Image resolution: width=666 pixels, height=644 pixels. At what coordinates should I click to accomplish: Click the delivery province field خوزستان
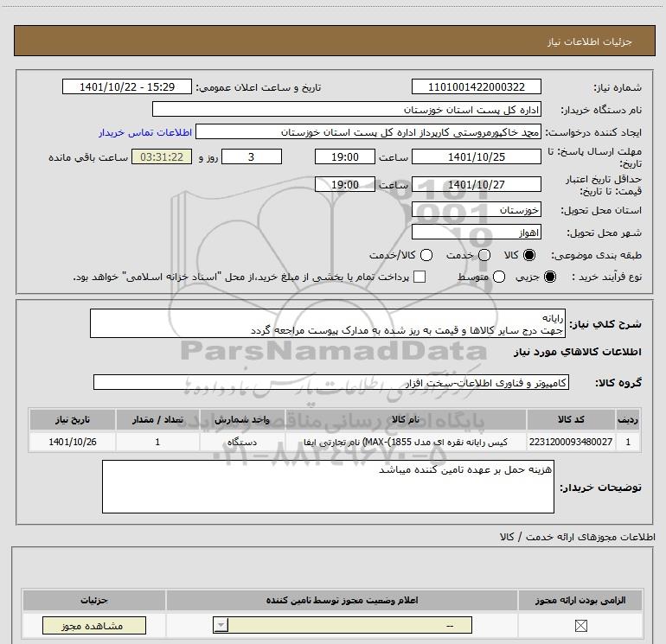click(476, 209)
